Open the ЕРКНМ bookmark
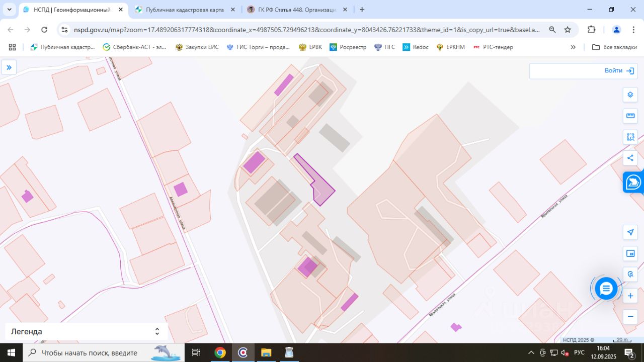This screenshot has height=362, width=644. (450, 47)
